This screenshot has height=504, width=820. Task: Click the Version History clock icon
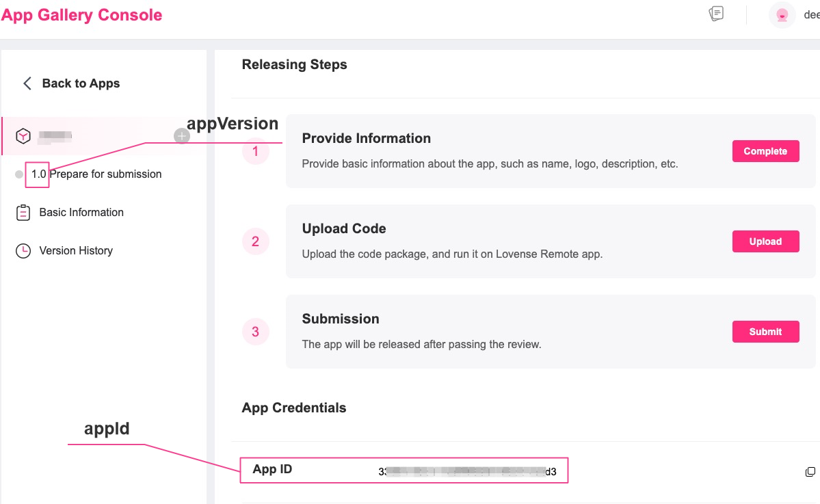[x=23, y=251]
